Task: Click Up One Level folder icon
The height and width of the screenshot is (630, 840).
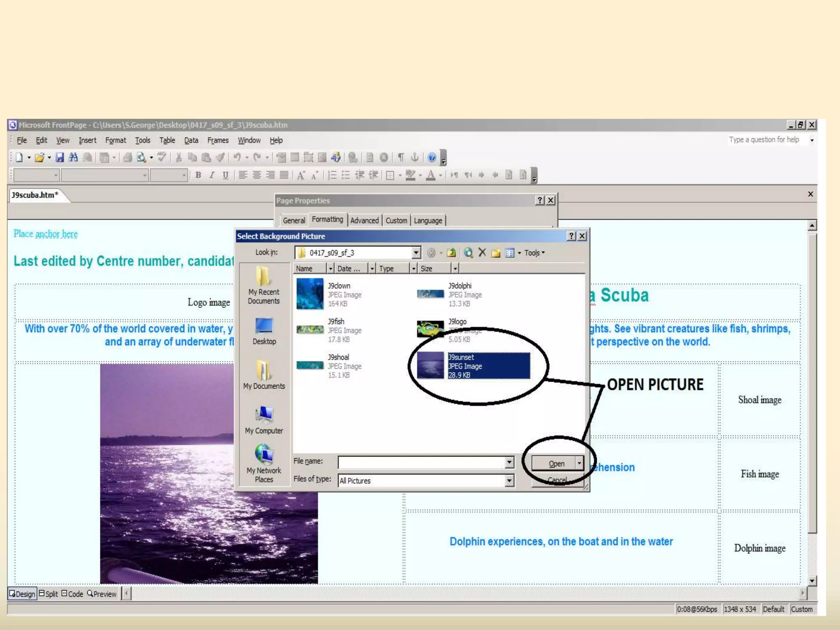Action: click(x=451, y=253)
